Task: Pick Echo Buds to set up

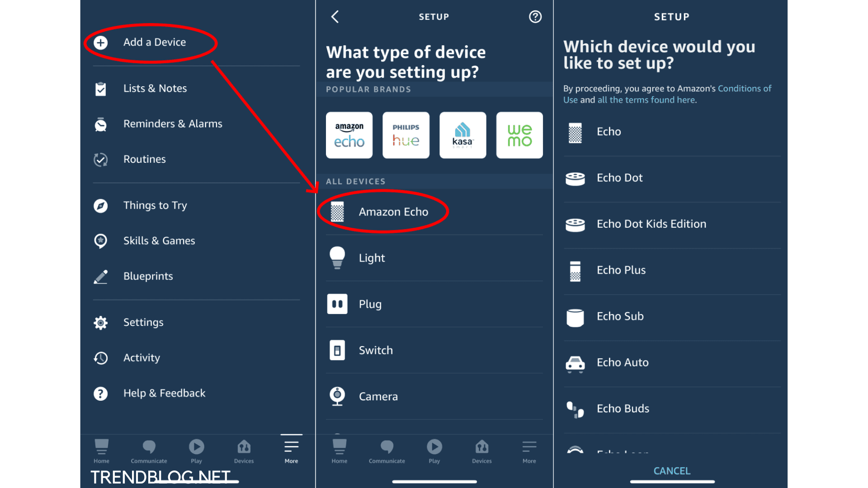Action: click(672, 408)
